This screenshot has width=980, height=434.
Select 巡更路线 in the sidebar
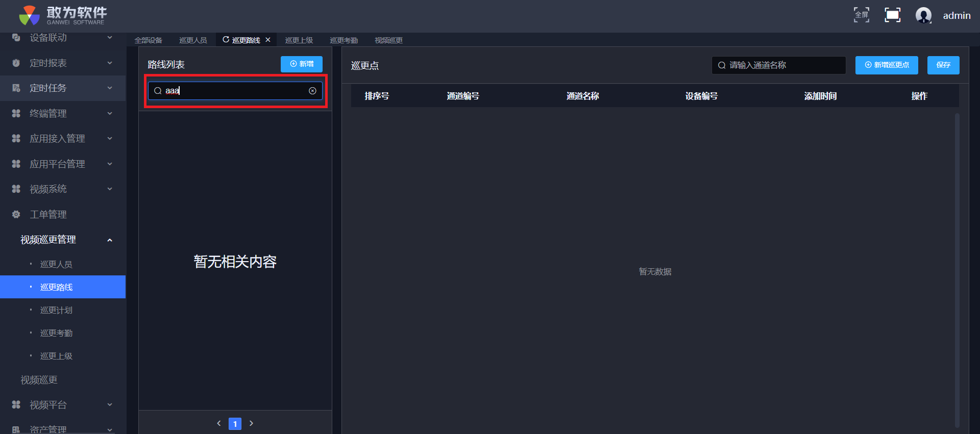(63, 287)
